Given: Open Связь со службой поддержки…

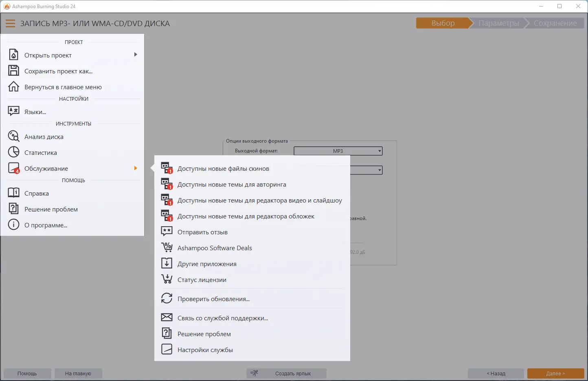Looking at the screenshot, I should point(252,318).
